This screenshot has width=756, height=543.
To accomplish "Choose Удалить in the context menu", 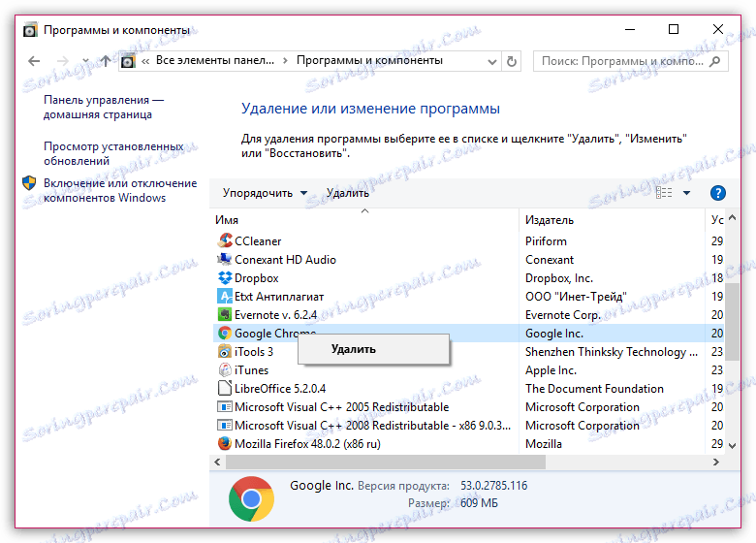I will [374, 349].
